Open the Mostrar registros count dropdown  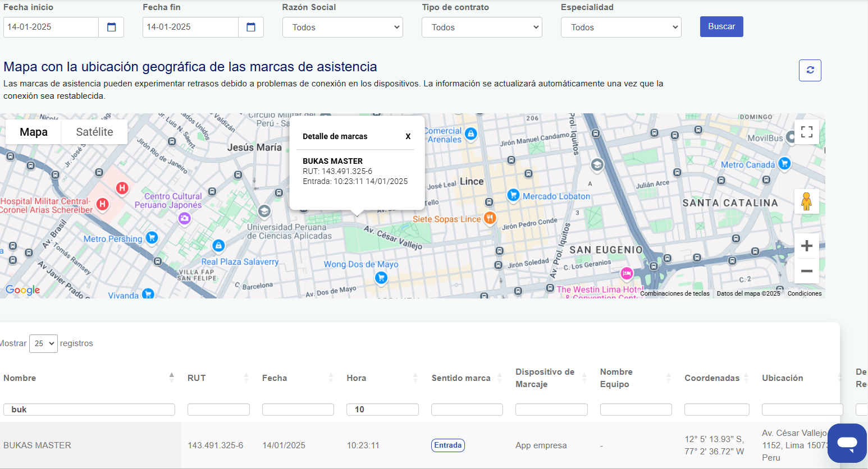pos(43,343)
